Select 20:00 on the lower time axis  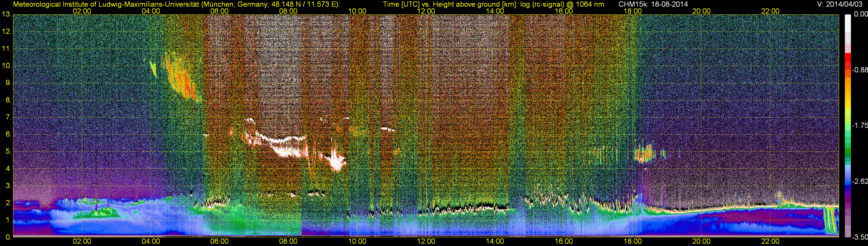click(x=701, y=241)
